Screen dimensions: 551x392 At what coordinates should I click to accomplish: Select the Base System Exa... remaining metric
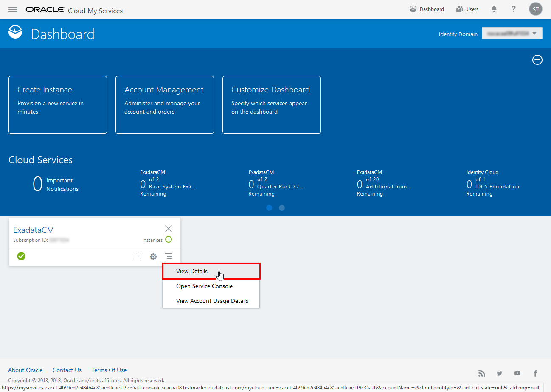[x=168, y=183]
